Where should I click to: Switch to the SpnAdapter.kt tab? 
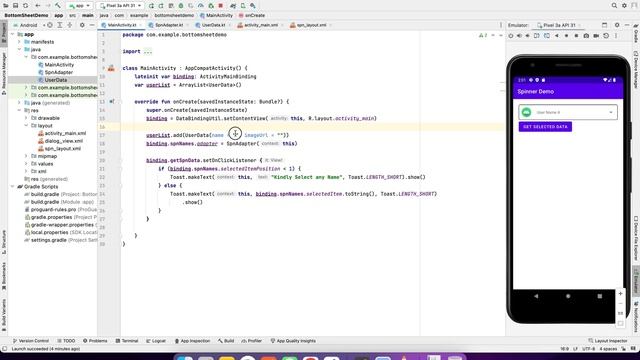coord(169,25)
